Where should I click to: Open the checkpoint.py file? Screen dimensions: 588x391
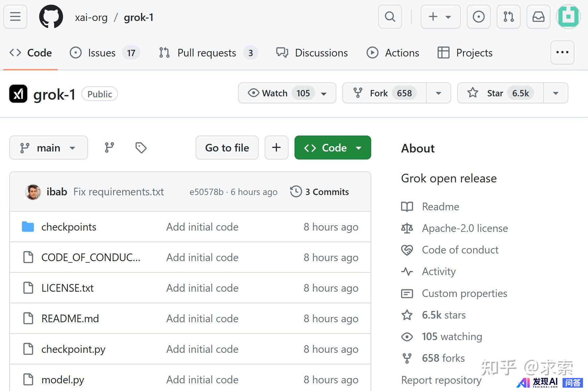[73, 349]
